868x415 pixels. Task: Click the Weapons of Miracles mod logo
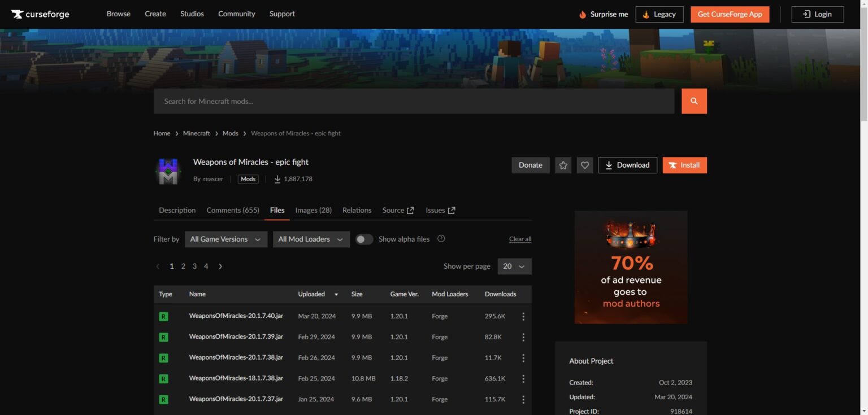coord(168,171)
